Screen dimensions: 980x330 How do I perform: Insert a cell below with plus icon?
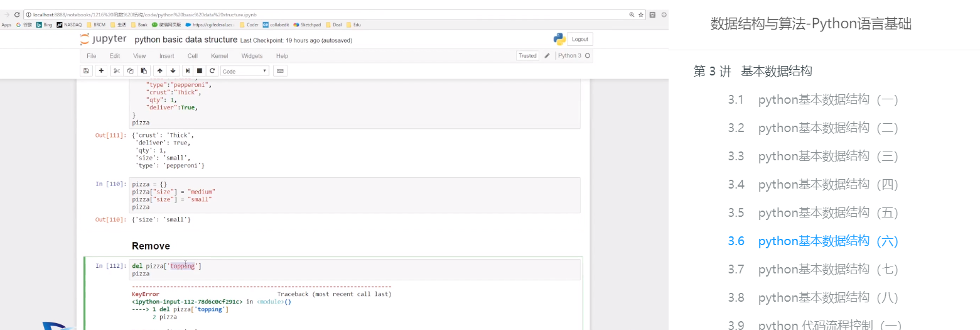[x=101, y=71]
